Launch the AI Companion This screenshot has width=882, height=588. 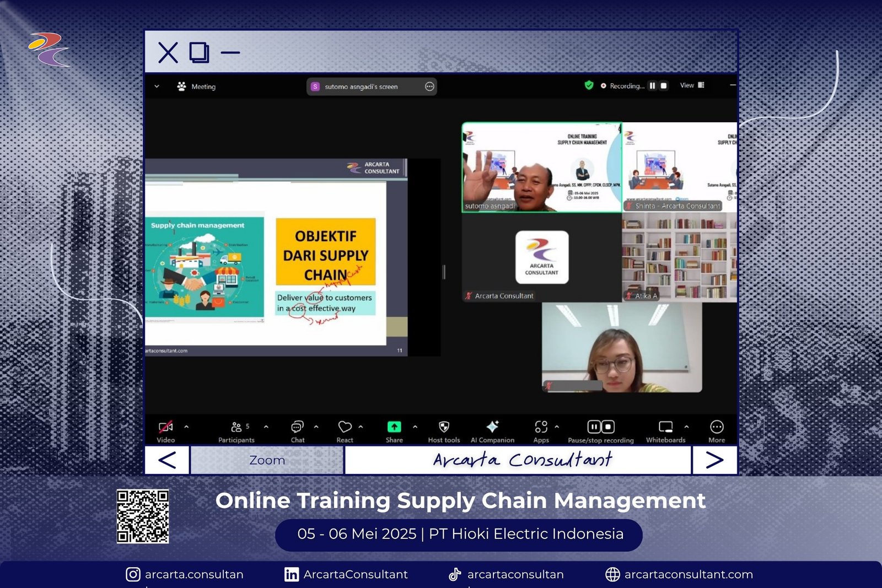coord(492,428)
